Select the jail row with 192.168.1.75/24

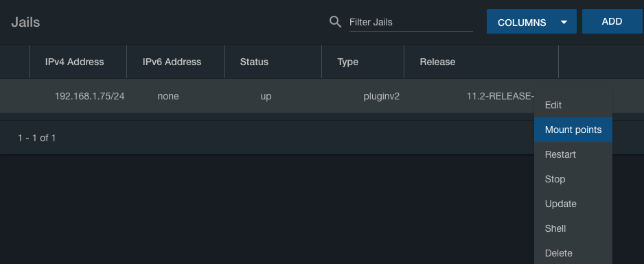267,96
